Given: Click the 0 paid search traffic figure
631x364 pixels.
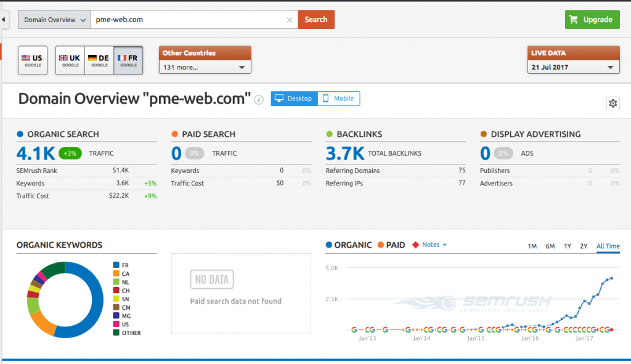Looking at the screenshot, I should click(x=176, y=153).
